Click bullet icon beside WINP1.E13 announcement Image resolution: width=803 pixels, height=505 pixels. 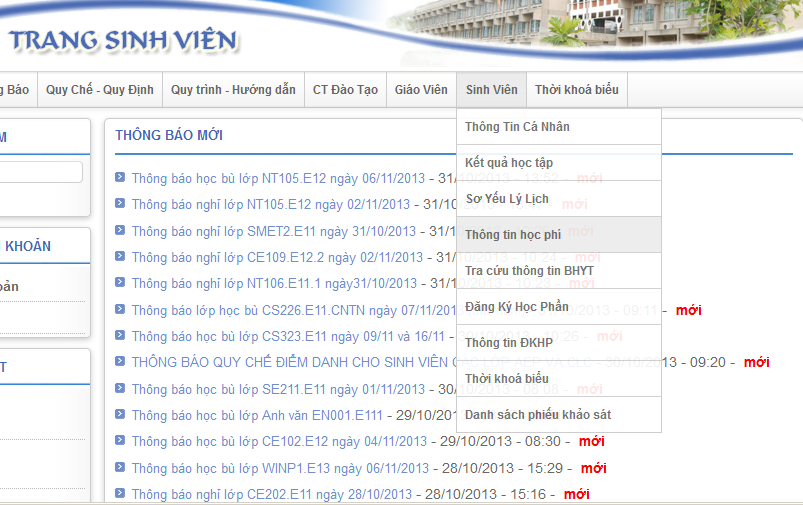coord(120,467)
